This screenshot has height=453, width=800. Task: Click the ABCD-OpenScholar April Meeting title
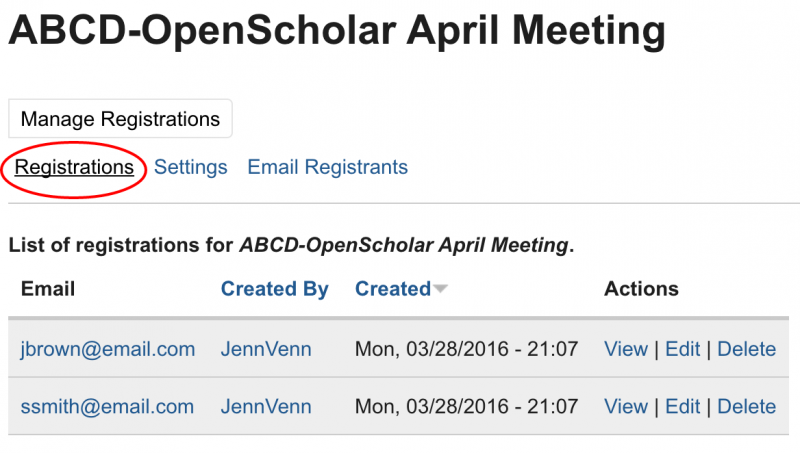tap(337, 31)
